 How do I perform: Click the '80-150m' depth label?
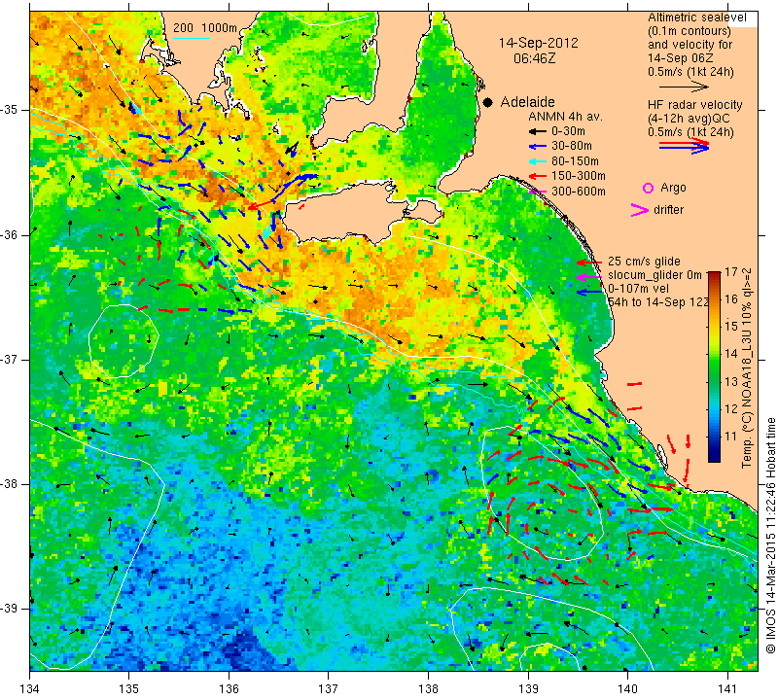[x=575, y=161]
